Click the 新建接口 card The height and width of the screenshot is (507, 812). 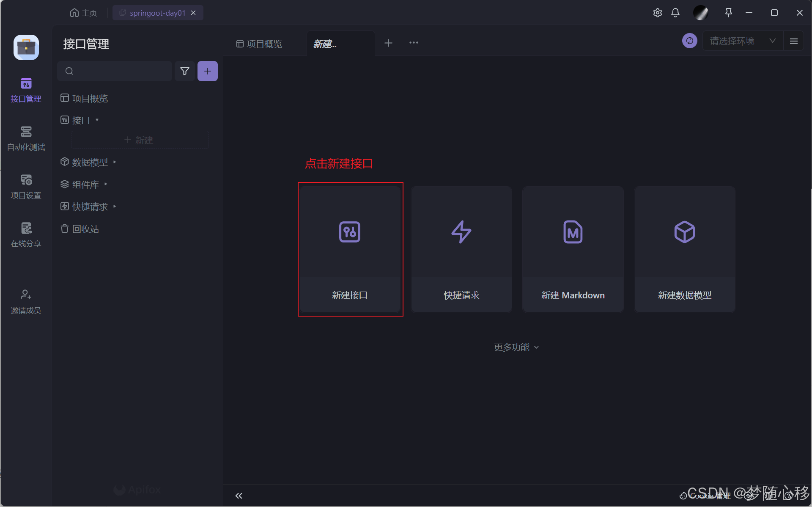[x=350, y=249]
